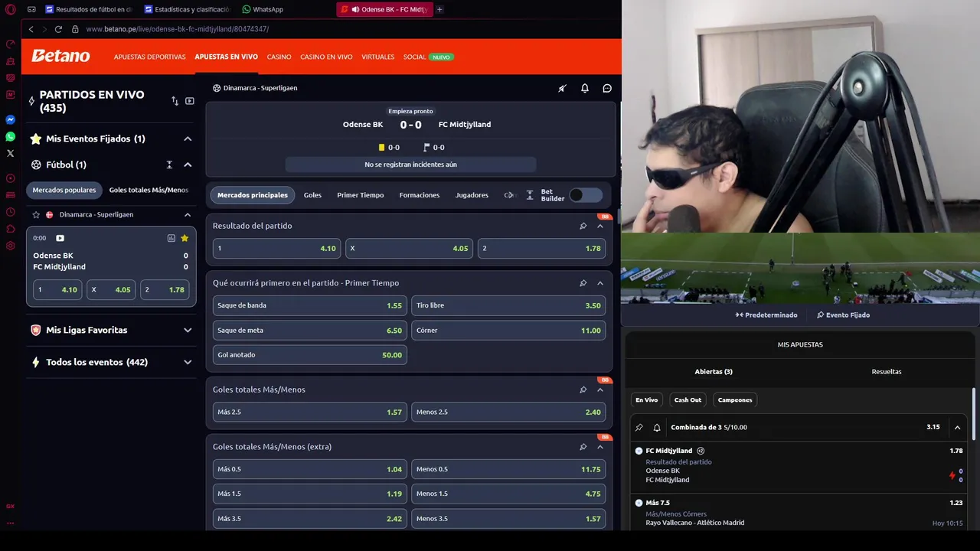Click the collapse-all icon left of Bet Builder
Image resolution: width=980 pixels, height=551 pixels.
[x=529, y=195]
